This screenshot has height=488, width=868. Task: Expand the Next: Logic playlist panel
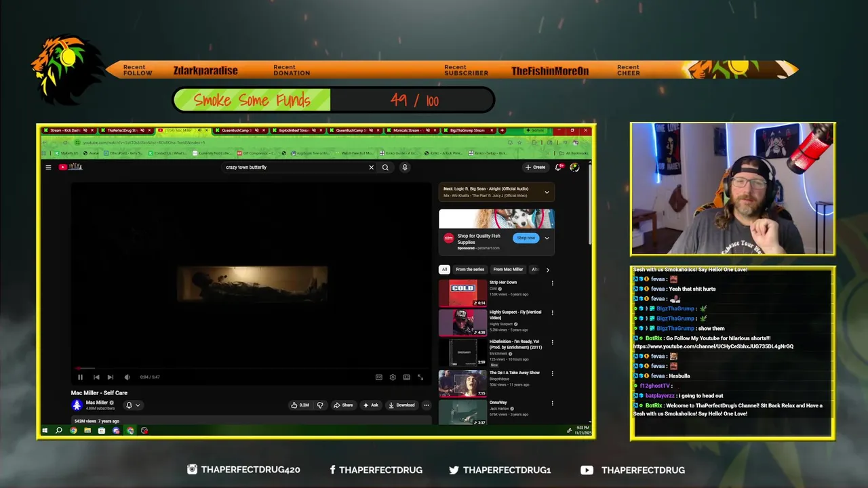(x=547, y=192)
